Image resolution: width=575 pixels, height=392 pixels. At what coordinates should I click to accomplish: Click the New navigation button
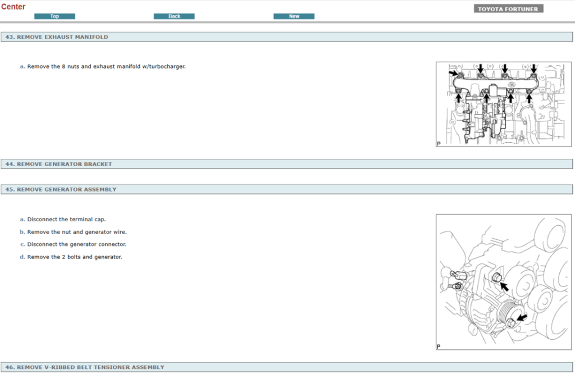[294, 16]
